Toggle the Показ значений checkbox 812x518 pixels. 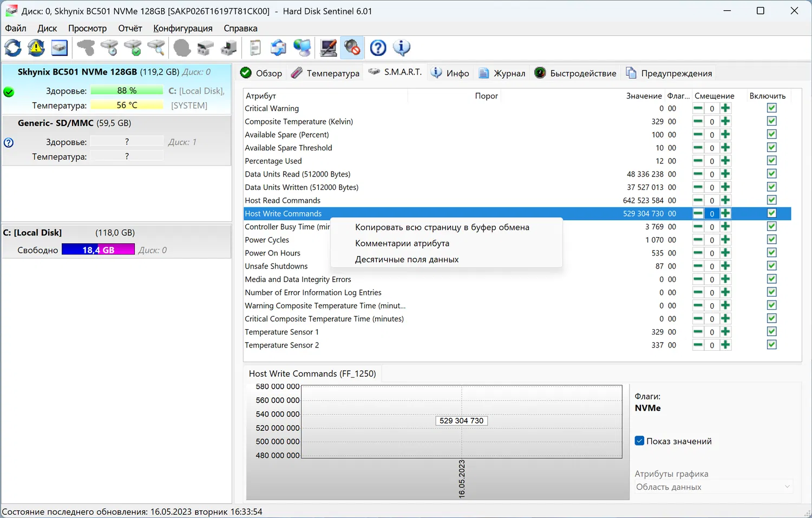(x=640, y=441)
